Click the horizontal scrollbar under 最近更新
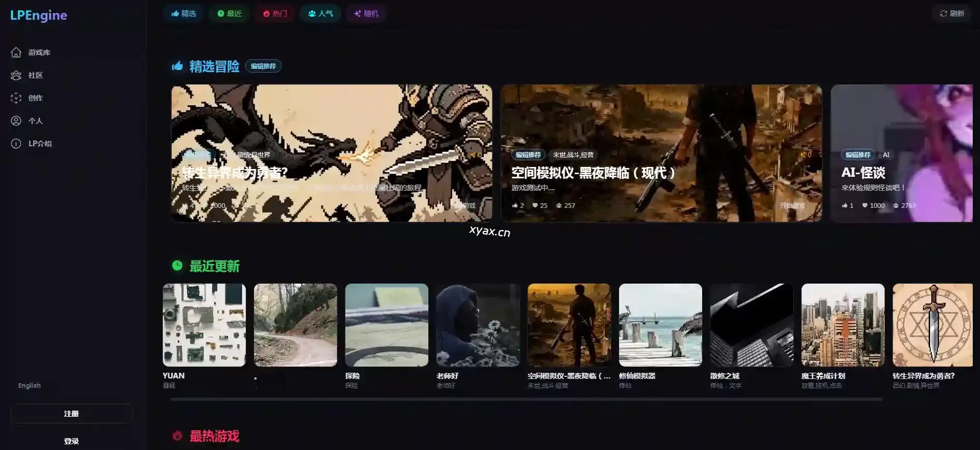The image size is (980, 450). pyautogui.click(x=526, y=399)
